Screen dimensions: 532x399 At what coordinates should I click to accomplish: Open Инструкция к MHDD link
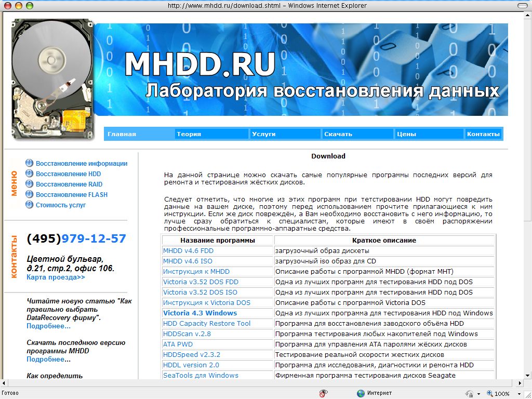pos(196,271)
